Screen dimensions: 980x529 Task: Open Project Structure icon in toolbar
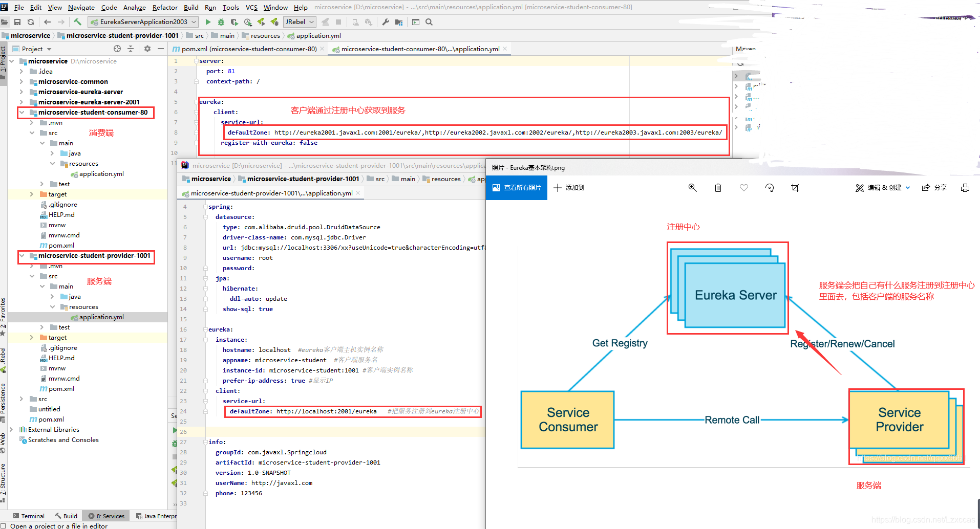tap(399, 22)
